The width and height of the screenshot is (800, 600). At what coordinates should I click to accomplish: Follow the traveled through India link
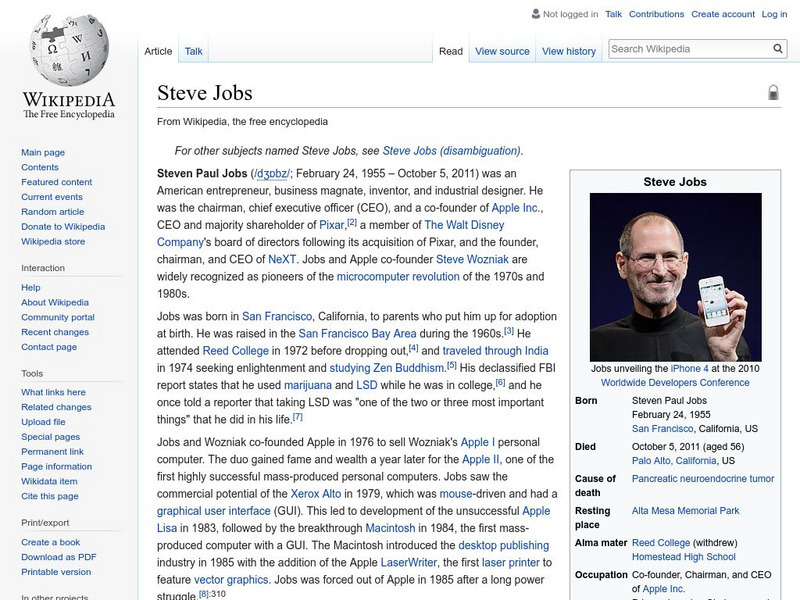pyautogui.click(x=495, y=351)
